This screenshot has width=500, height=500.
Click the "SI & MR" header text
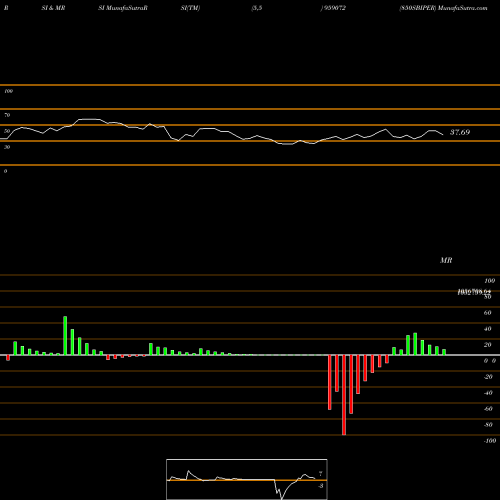click(x=53, y=8)
